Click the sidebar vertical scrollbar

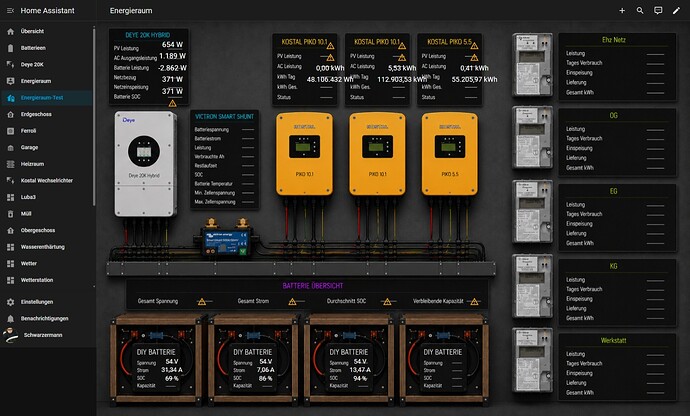(x=94, y=117)
